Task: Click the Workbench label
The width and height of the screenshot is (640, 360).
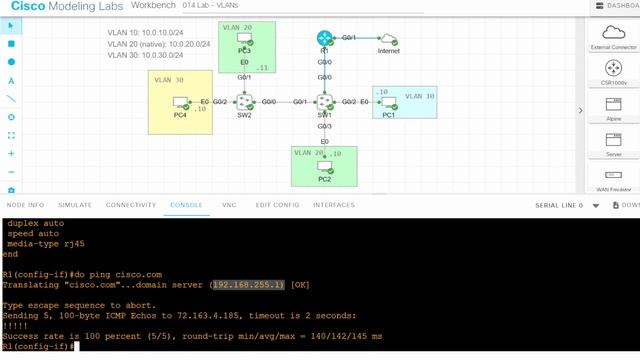Action: [x=153, y=5]
